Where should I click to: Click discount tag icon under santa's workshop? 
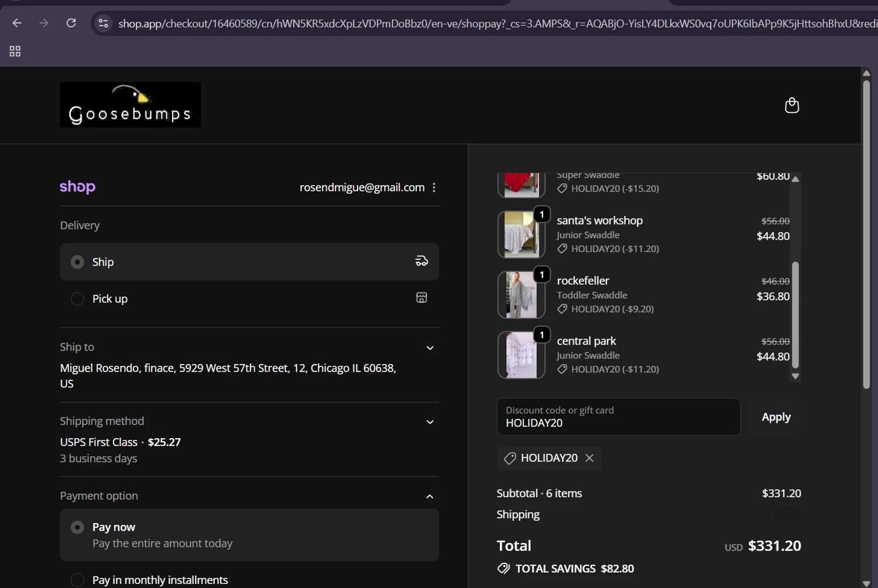[562, 249]
